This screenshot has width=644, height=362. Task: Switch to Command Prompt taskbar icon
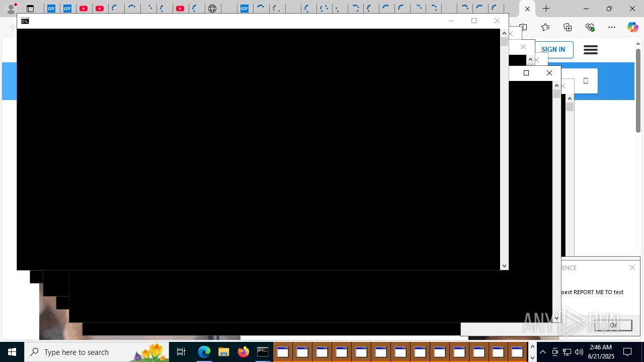click(263, 352)
